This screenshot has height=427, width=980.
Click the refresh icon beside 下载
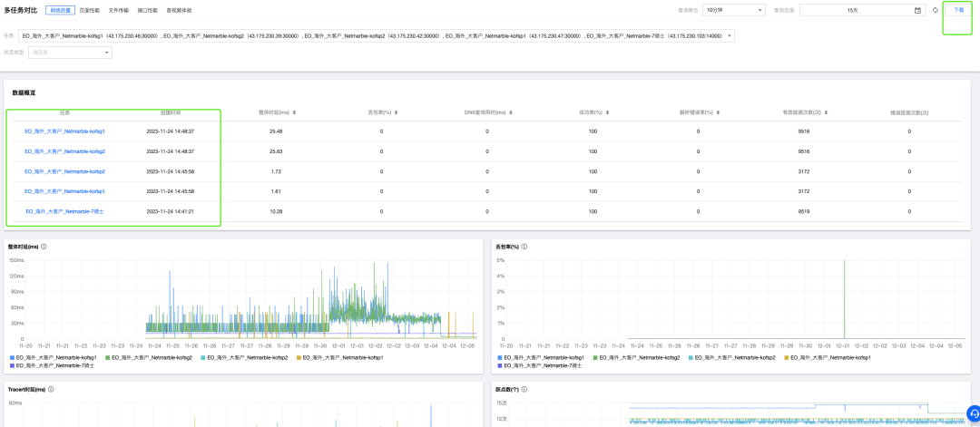(x=936, y=11)
